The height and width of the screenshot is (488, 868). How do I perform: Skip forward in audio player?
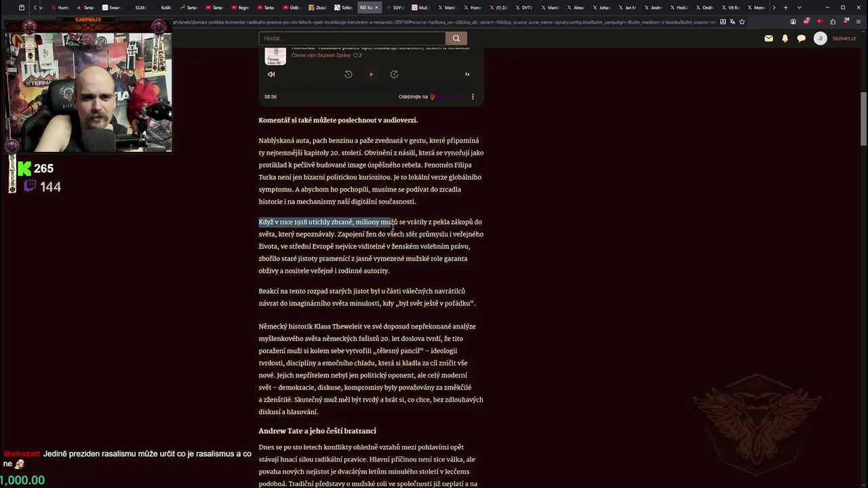(394, 75)
